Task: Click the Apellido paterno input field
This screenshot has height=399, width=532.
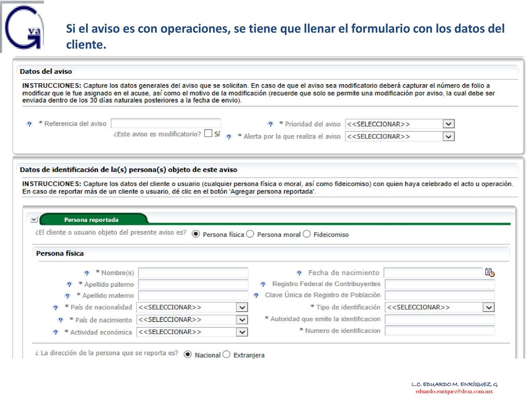Action: 193,284
